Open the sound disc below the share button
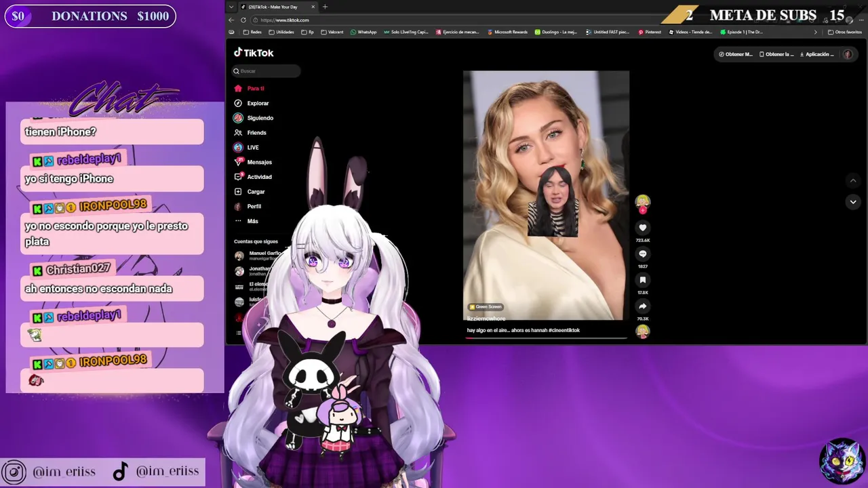868x488 pixels. (642, 331)
